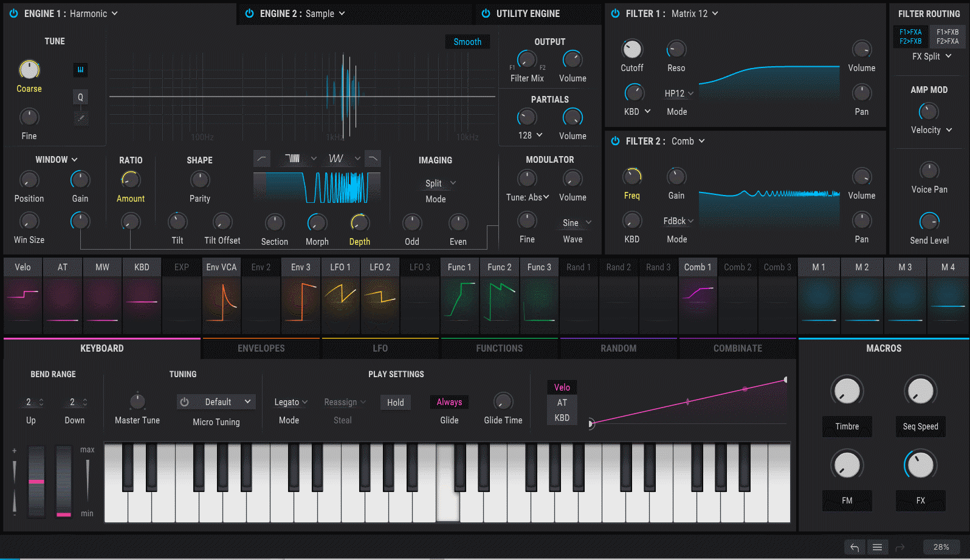The width and height of the screenshot is (970, 560).
Task: Select the Keyboard tab
Action: point(102,348)
